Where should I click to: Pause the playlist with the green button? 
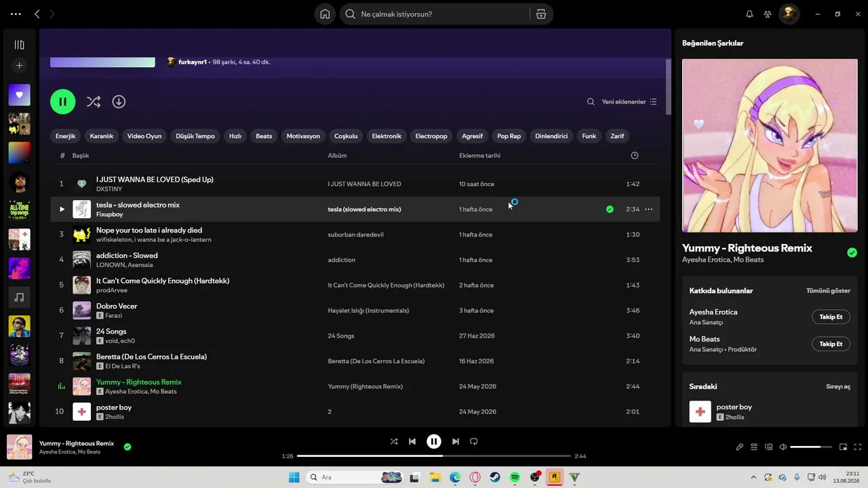pyautogui.click(x=63, y=102)
